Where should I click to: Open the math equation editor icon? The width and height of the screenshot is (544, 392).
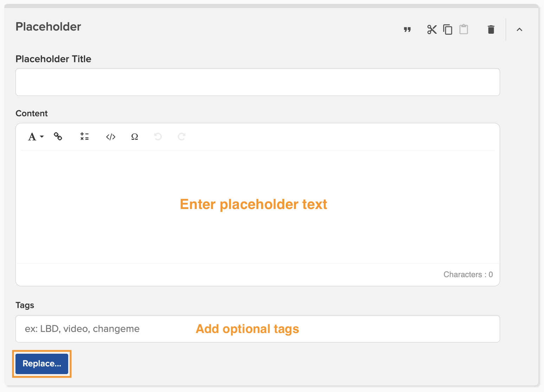click(84, 137)
